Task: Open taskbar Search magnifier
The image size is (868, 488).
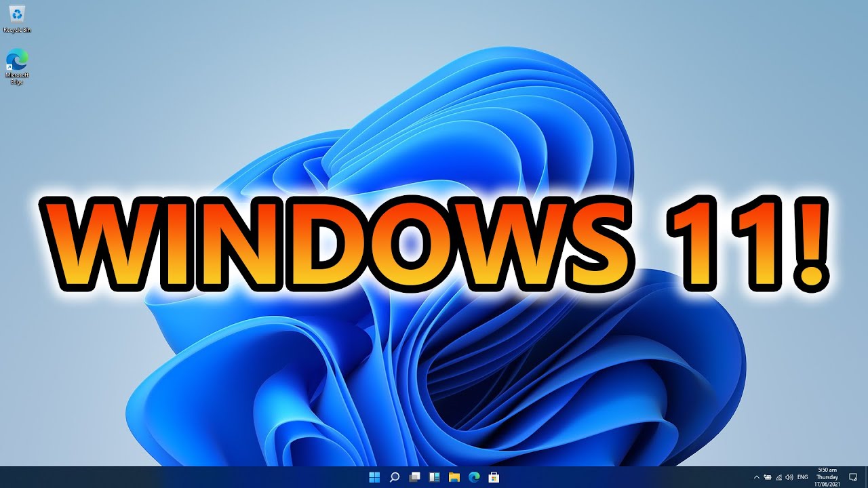Action: click(395, 477)
